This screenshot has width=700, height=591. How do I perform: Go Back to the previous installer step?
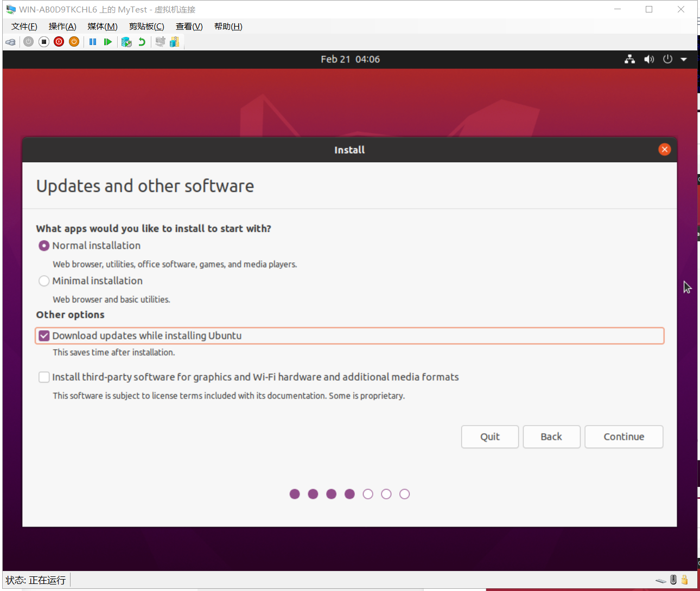pos(551,437)
